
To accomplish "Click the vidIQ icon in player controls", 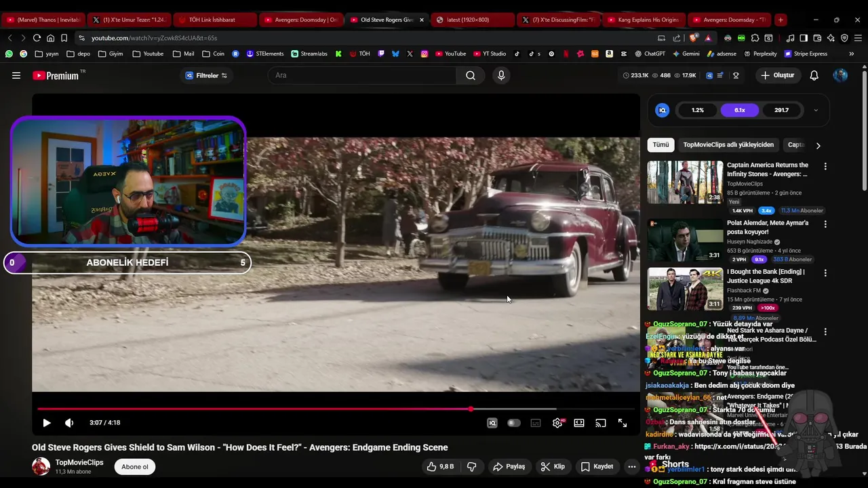I will pyautogui.click(x=492, y=423).
